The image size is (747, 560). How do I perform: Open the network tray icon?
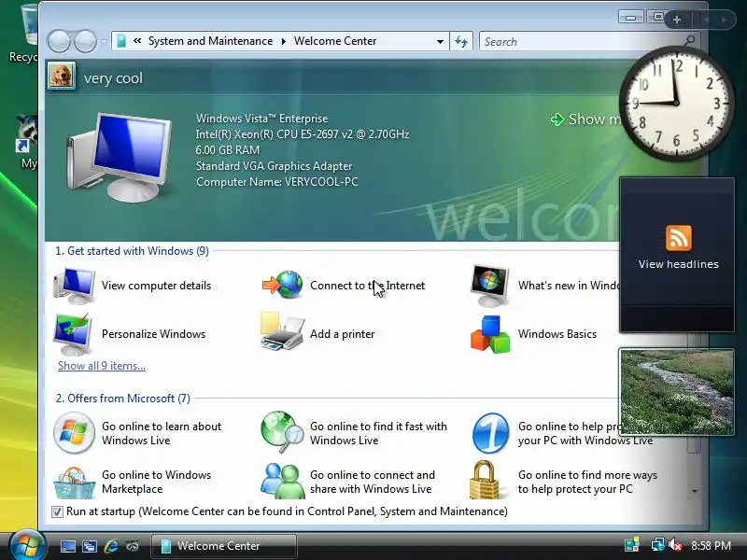657,545
